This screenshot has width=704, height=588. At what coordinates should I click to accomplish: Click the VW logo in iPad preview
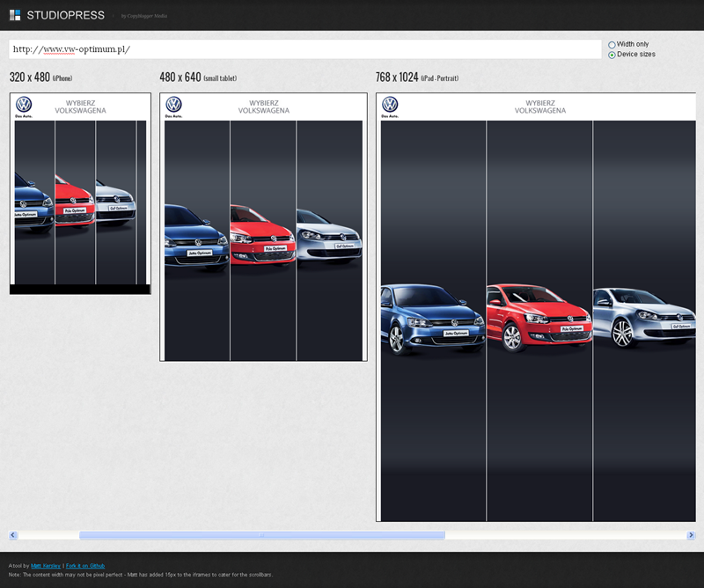(x=390, y=105)
